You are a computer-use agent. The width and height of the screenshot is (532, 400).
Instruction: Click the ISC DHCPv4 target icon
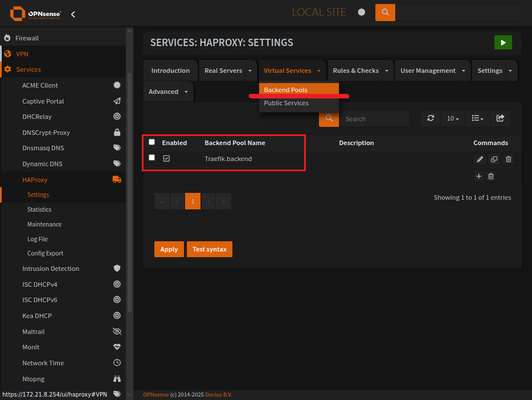tap(117, 284)
